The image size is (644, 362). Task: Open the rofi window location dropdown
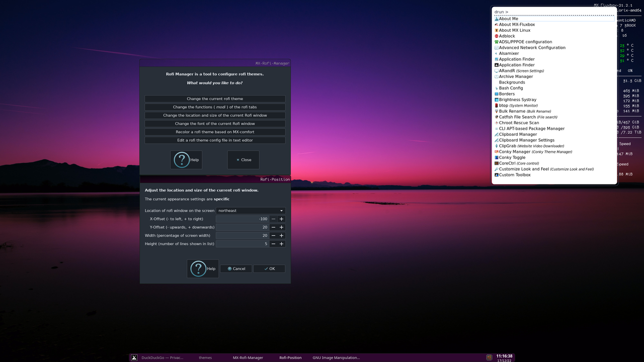coord(251,211)
